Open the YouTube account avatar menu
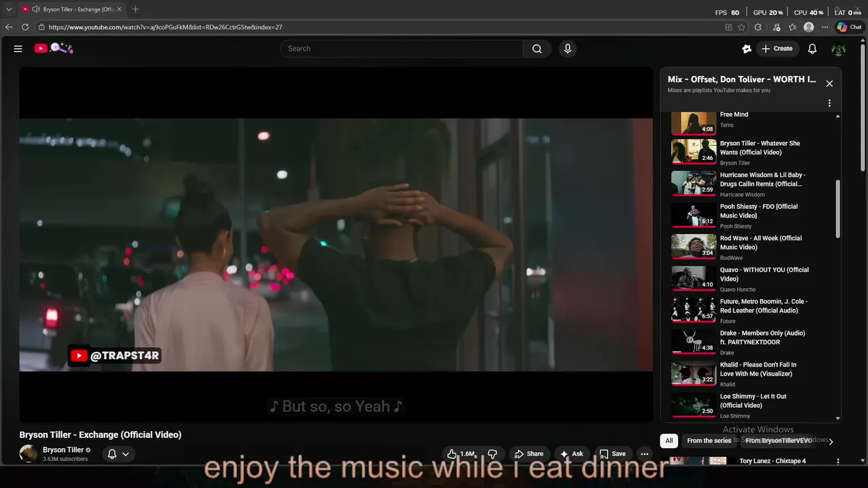Screen dimensions: 868x488 tap(839, 49)
